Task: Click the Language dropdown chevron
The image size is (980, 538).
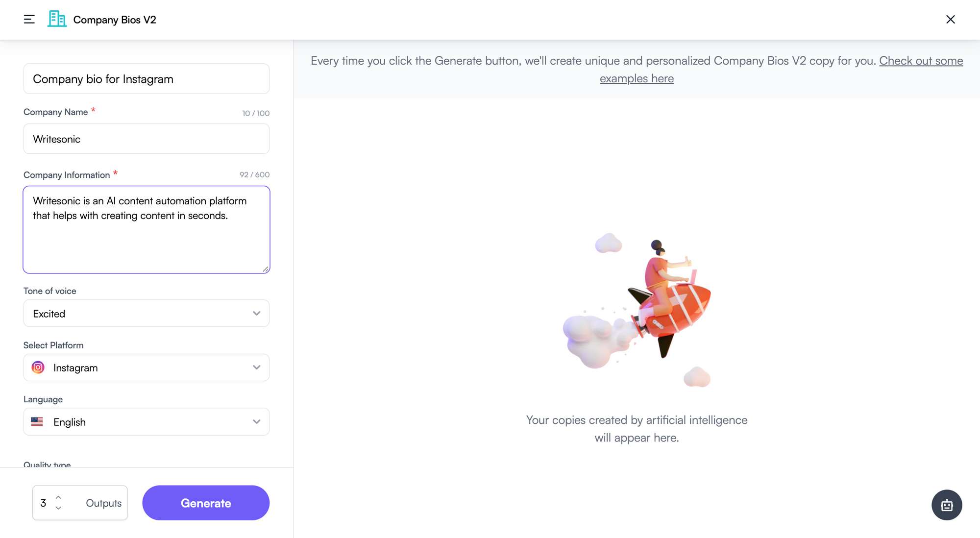Action: point(256,421)
